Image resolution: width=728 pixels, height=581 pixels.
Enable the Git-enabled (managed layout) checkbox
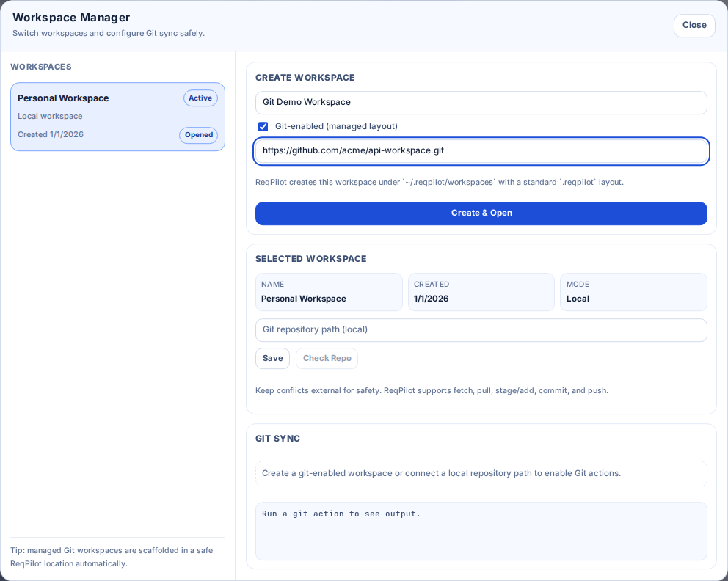(x=263, y=126)
